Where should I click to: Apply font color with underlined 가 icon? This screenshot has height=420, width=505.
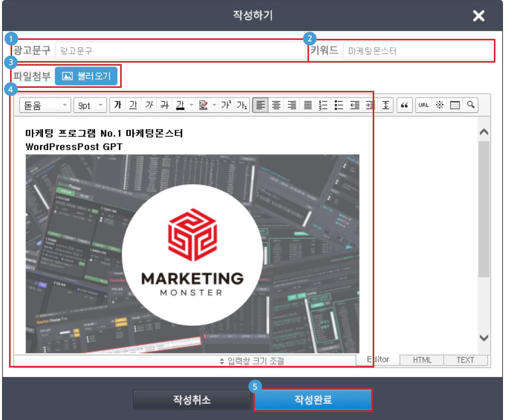180,105
